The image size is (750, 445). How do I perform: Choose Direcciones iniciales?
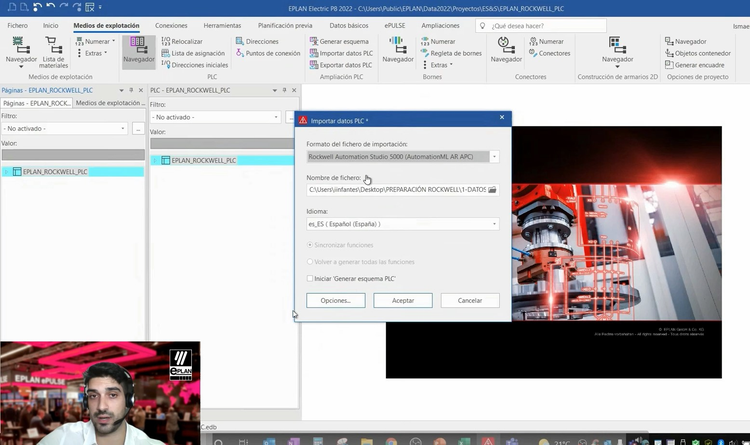click(x=195, y=65)
